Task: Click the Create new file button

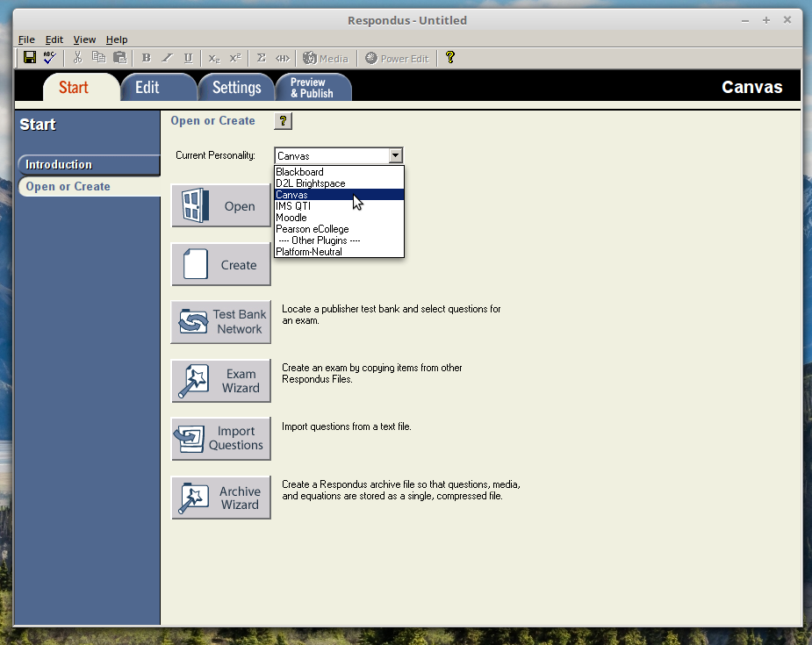Action: coord(221,264)
